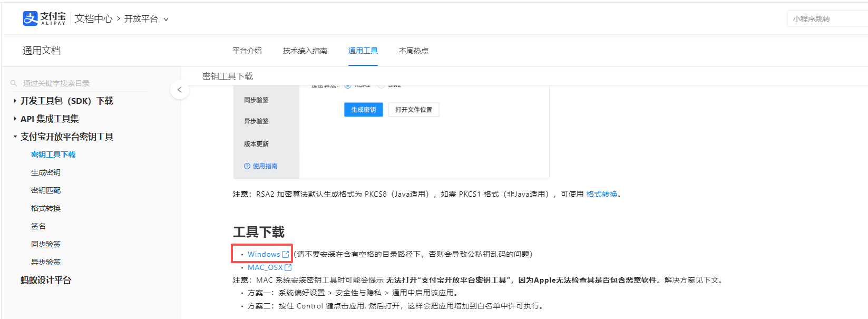868x319 pixels.
Task: Click the blue 生成密钥 button
Action: point(364,110)
